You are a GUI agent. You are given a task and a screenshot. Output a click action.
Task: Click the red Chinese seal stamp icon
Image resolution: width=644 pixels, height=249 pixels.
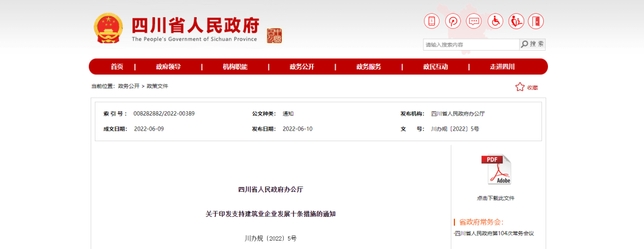click(275, 36)
